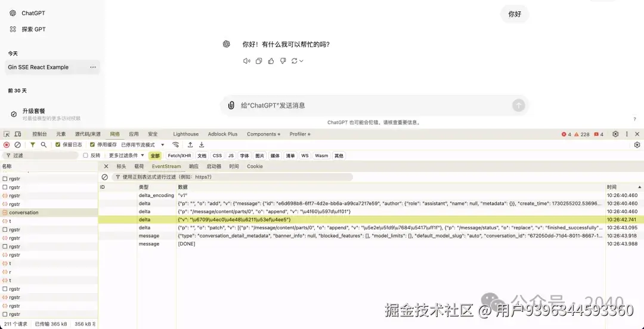Open network search magnifier

tap(44, 144)
